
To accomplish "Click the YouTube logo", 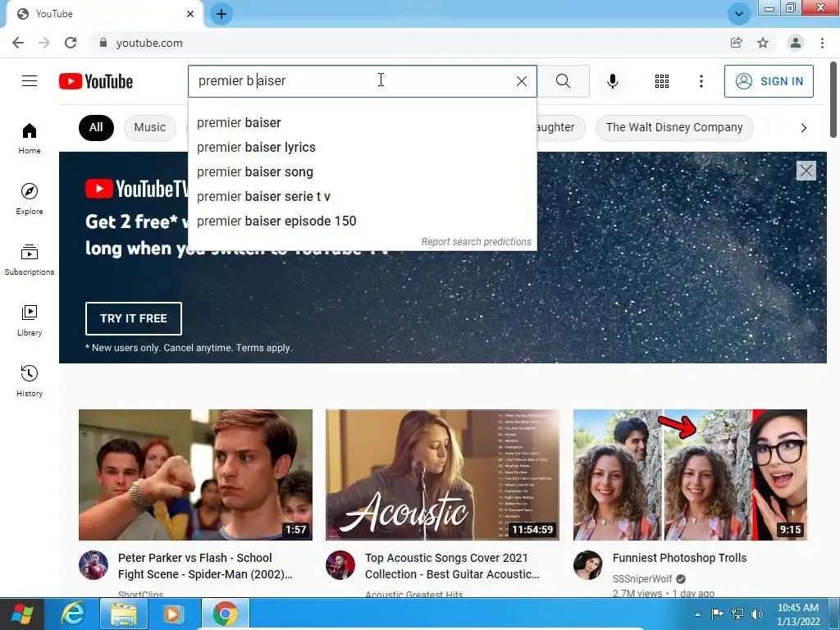I will 96,81.
